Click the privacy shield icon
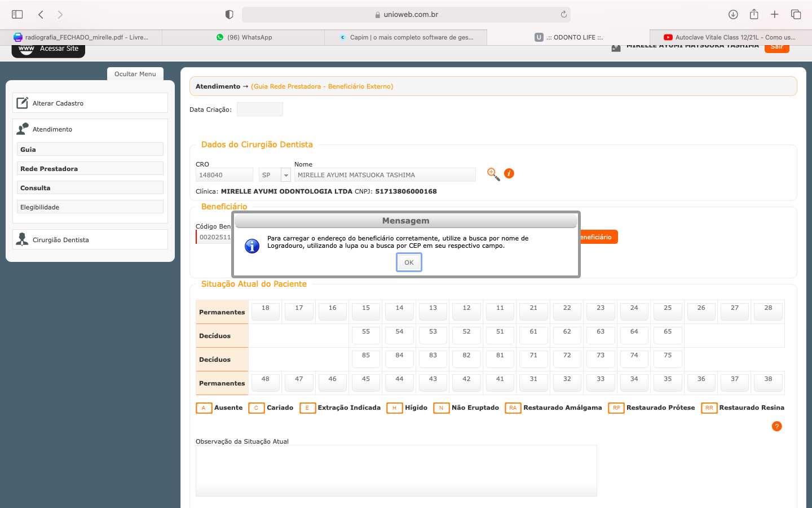The image size is (812, 508). (x=229, y=14)
